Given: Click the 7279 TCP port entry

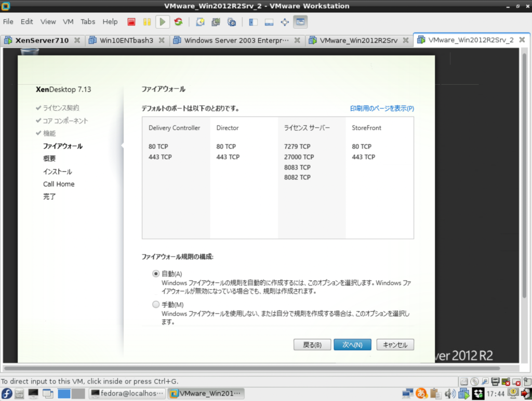Looking at the screenshot, I should (297, 146).
